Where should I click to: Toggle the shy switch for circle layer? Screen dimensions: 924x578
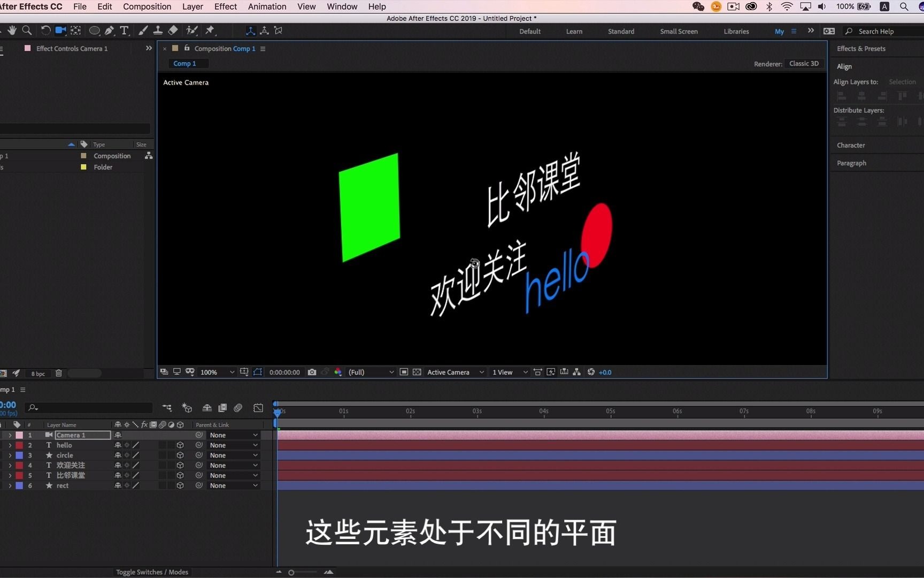pyautogui.click(x=118, y=455)
